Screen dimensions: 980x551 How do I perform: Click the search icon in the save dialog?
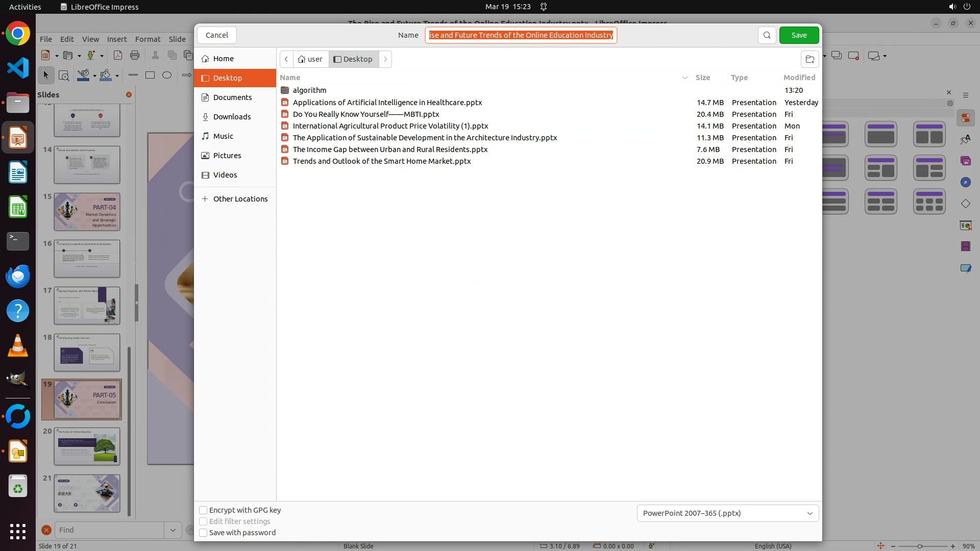click(767, 35)
